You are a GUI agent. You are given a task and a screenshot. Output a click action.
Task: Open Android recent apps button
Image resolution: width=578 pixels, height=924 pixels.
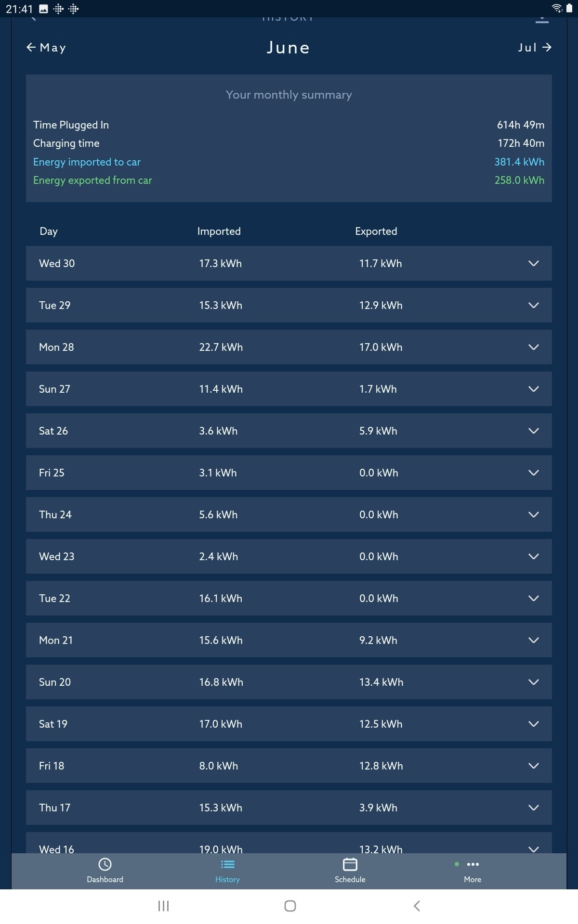[x=164, y=906]
